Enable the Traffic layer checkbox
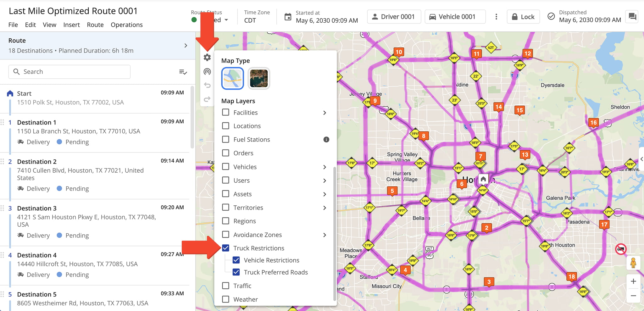 tap(225, 286)
